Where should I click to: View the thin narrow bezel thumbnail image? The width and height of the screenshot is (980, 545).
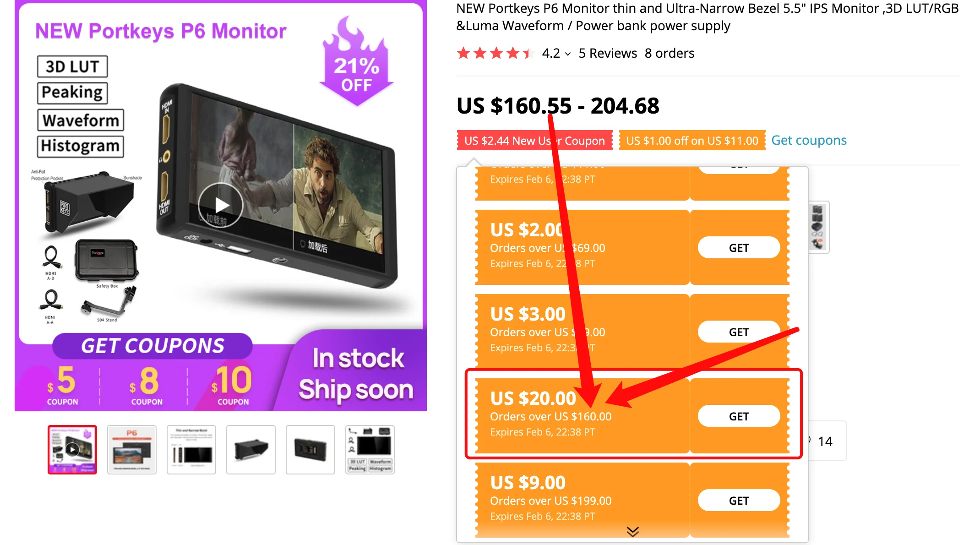[191, 449]
